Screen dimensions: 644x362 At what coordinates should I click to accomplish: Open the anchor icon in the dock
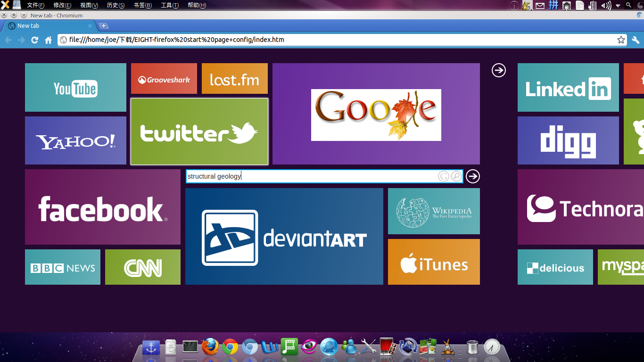[x=151, y=347]
